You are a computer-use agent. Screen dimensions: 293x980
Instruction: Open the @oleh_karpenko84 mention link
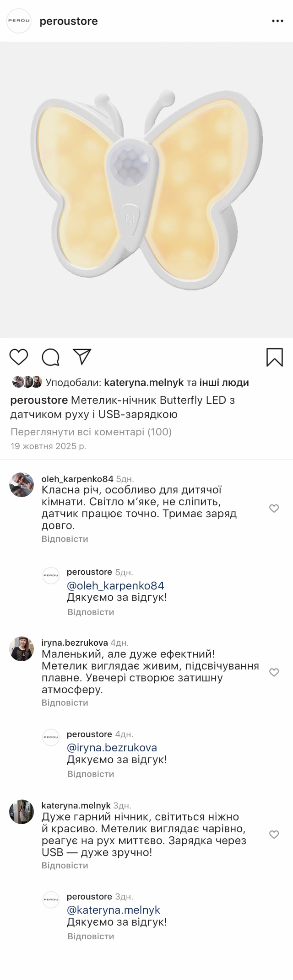(115, 585)
